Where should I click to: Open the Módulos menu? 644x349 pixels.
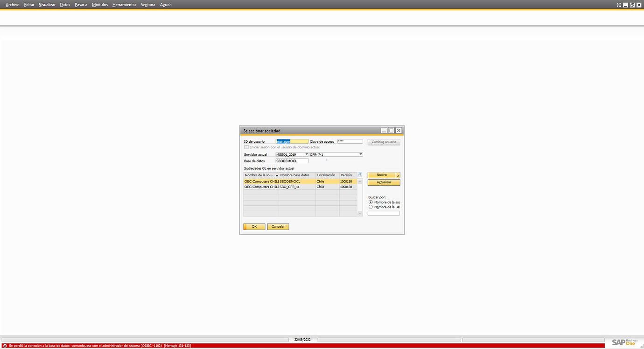click(x=99, y=5)
